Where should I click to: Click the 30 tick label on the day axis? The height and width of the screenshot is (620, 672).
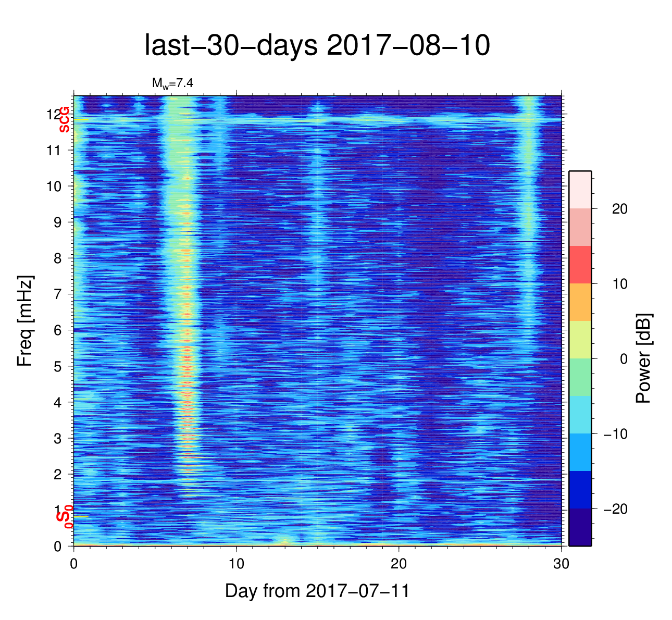[x=561, y=565]
